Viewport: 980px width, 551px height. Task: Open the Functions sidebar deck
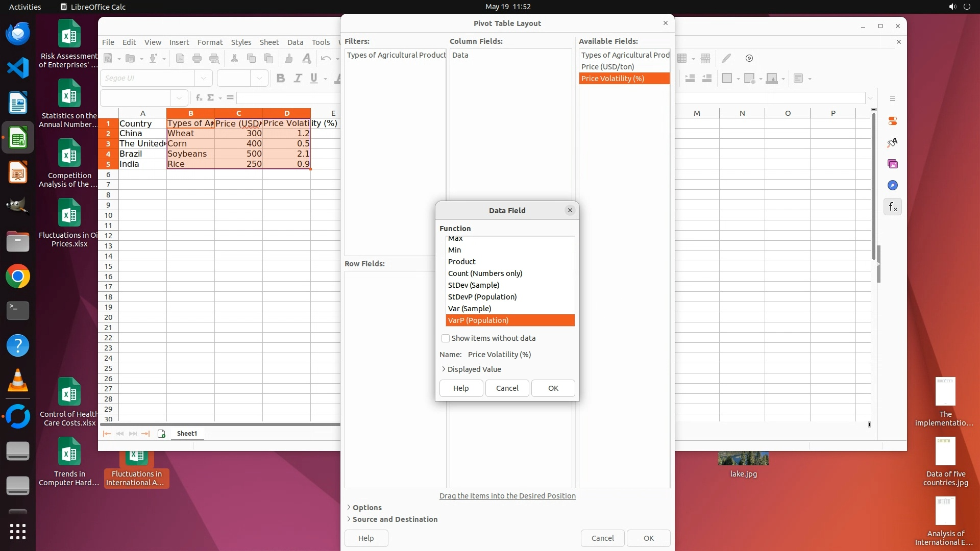click(x=892, y=207)
